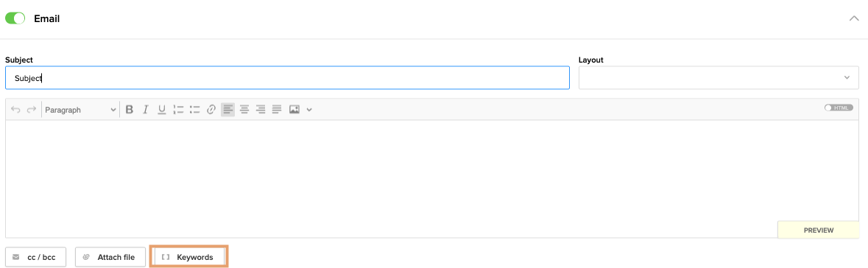Image resolution: width=868 pixels, height=268 pixels.
Task: Apply bold formatting
Action: [129, 110]
